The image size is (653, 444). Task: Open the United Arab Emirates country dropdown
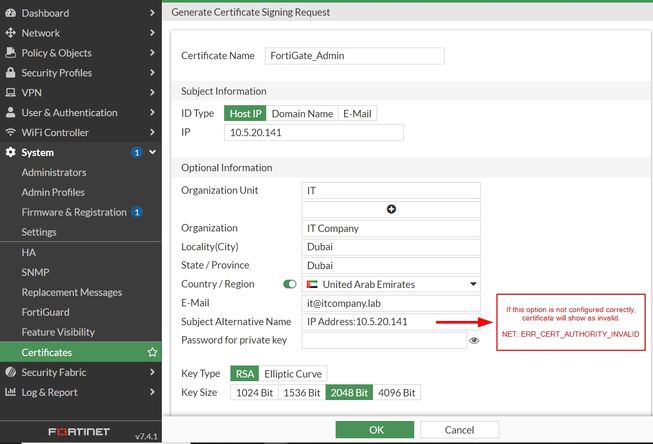tap(391, 284)
